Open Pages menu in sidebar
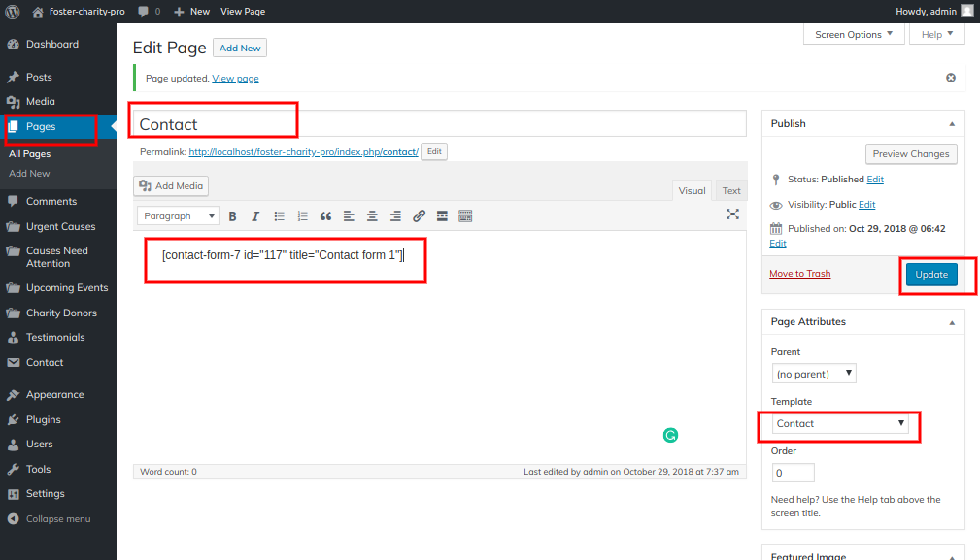The height and width of the screenshot is (560, 980). tap(41, 126)
